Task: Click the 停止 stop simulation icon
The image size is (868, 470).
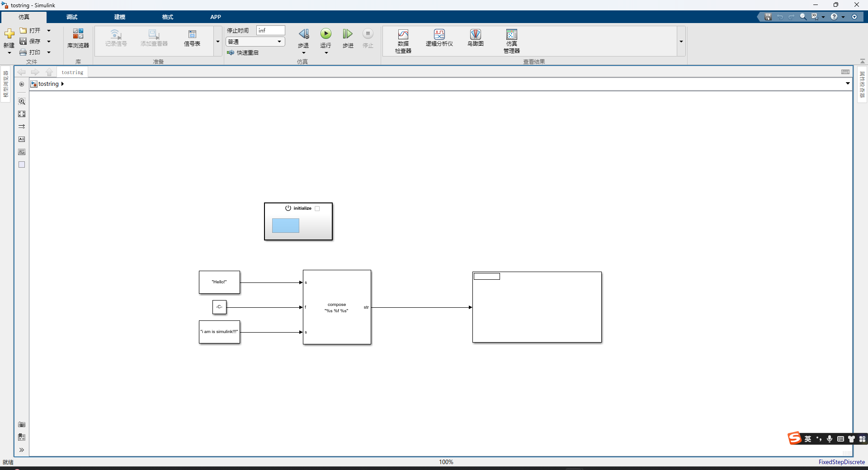Action: click(x=368, y=34)
